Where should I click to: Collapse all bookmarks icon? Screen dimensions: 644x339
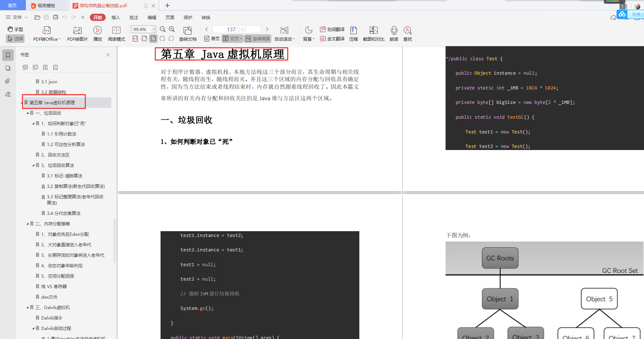click(x=35, y=67)
